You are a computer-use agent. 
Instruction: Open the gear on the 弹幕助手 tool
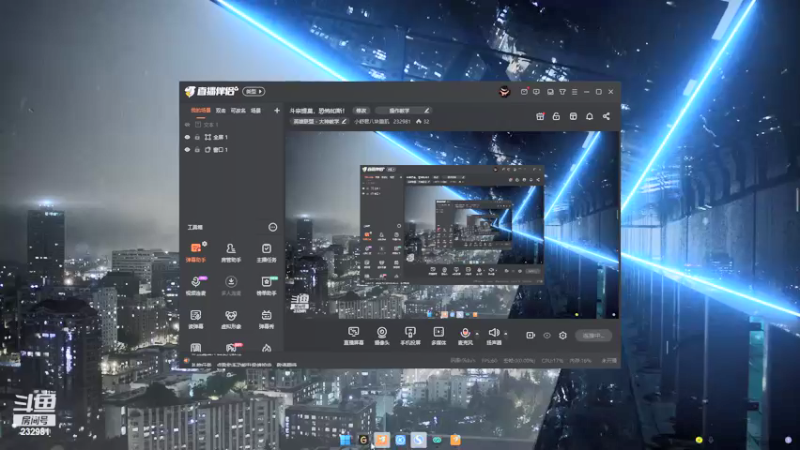(x=205, y=244)
